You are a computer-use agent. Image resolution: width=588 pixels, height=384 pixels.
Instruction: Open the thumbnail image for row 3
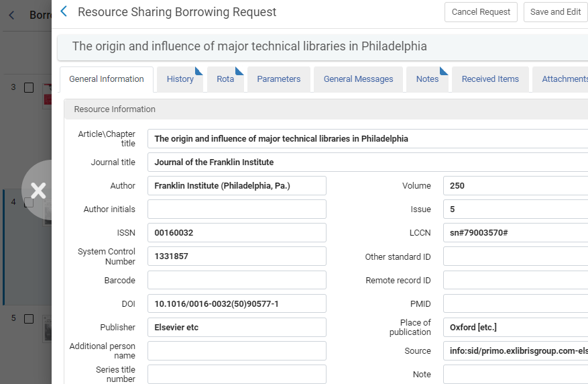point(48,94)
